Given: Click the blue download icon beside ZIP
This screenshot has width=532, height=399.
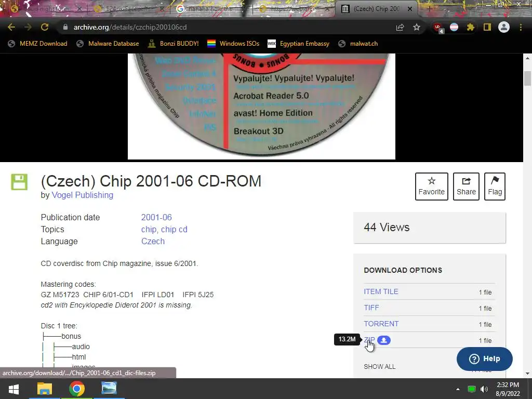Looking at the screenshot, I should coord(384,340).
